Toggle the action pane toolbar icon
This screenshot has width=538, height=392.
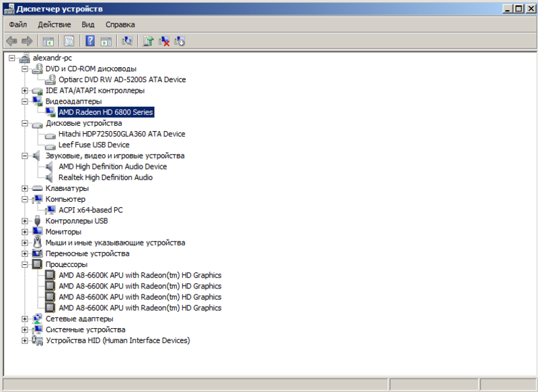pos(106,42)
